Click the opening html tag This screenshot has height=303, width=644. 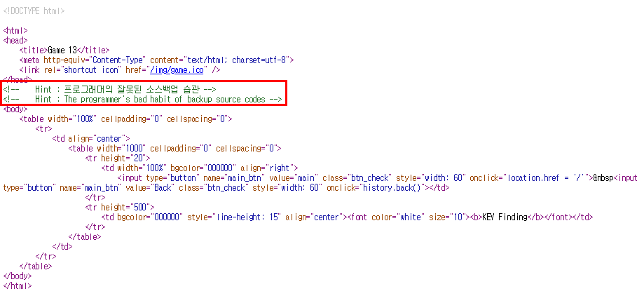click(x=15, y=31)
